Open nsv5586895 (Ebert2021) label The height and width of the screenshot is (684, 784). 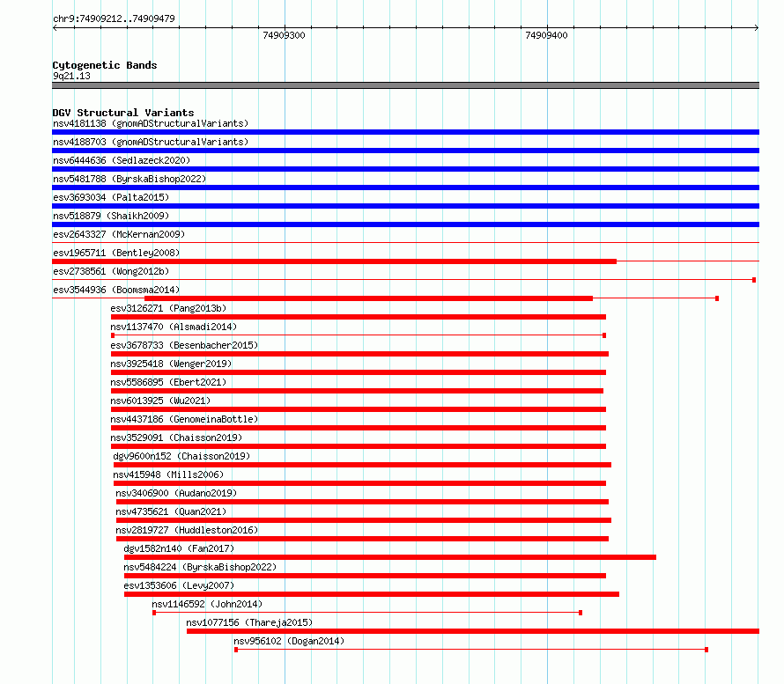click(168, 382)
